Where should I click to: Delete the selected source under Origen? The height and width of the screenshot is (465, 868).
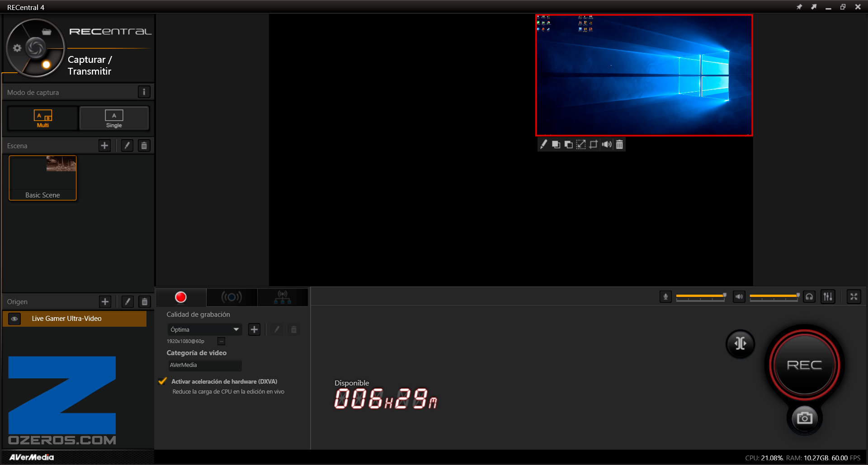(144, 301)
